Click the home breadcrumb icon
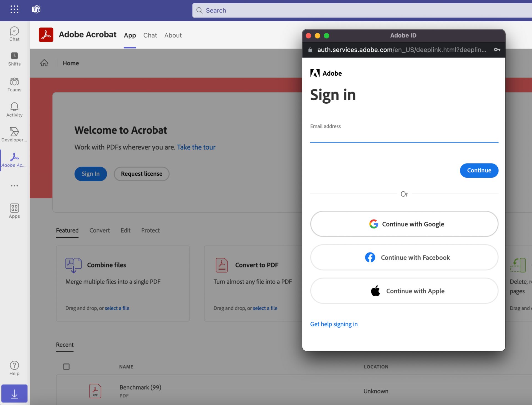532x405 pixels. (44, 63)
